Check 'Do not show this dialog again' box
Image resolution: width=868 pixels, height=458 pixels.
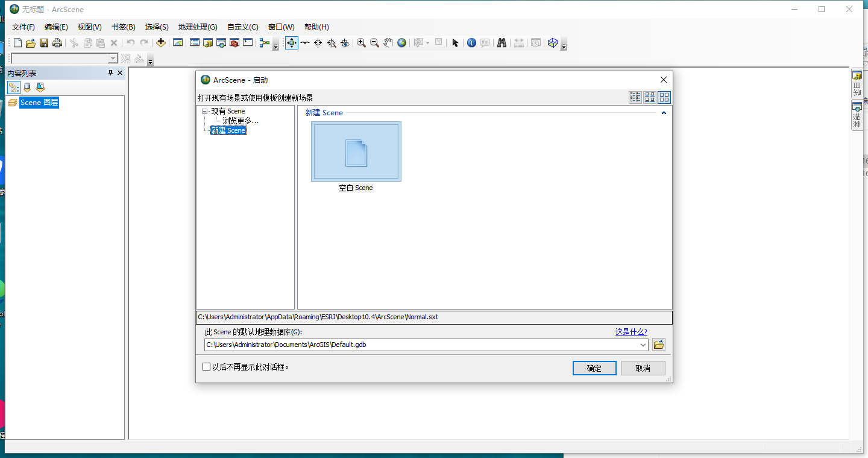point(207,366)
